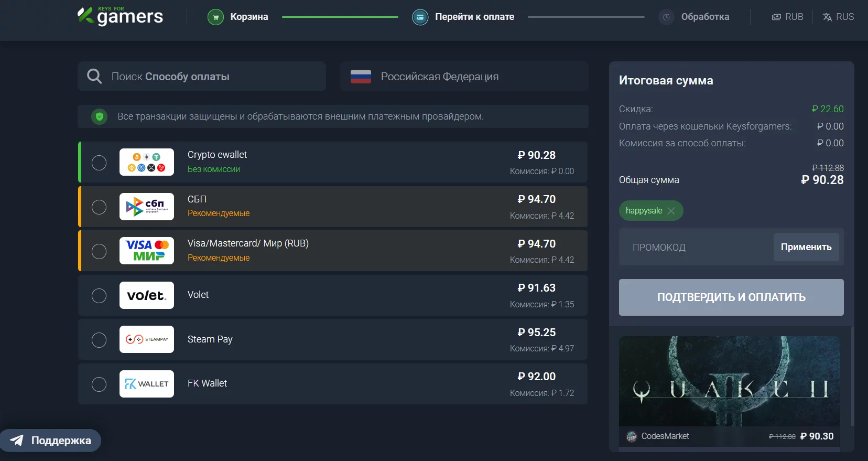Click the Без комиссии label
The width and height of the screenshot is (868, 461).
click(x=214, y=169)
